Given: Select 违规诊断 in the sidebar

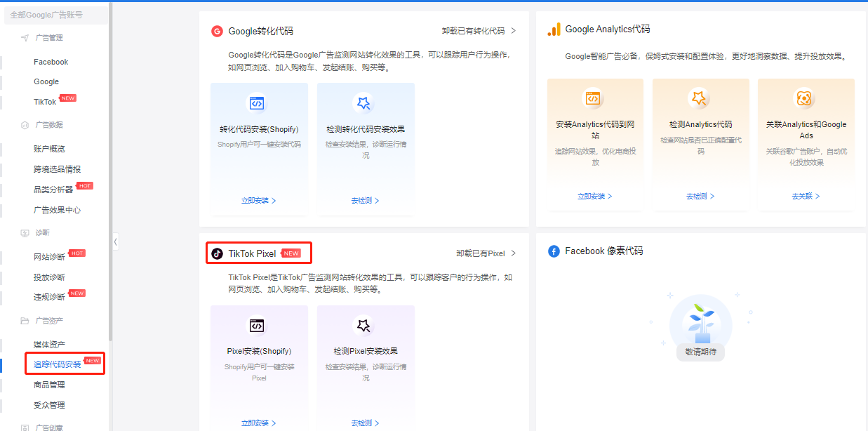Looking at the screenshot, I should [x=49, y=297].
